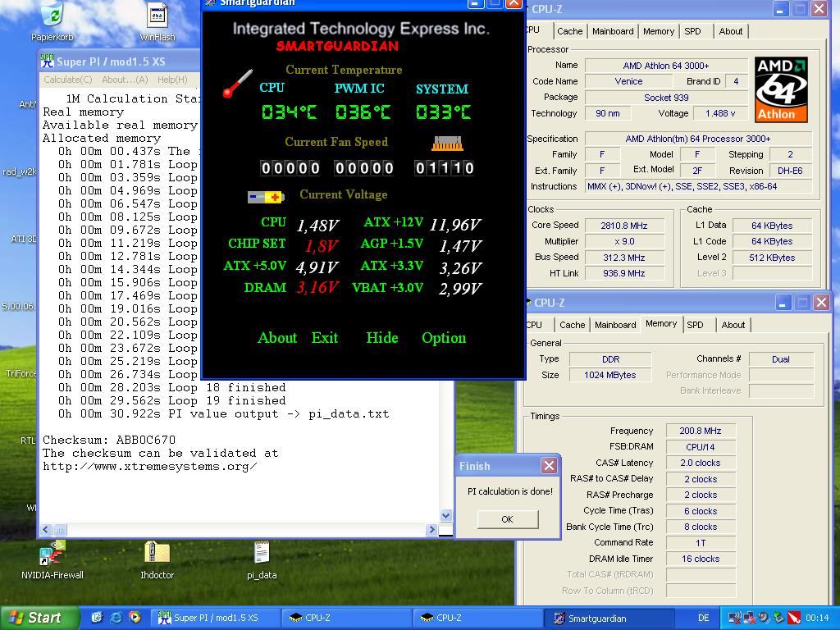Viewport: 840px width, 630px height.
Task: Open the Help(H) menu in Super PI
Action: point(172,80)
